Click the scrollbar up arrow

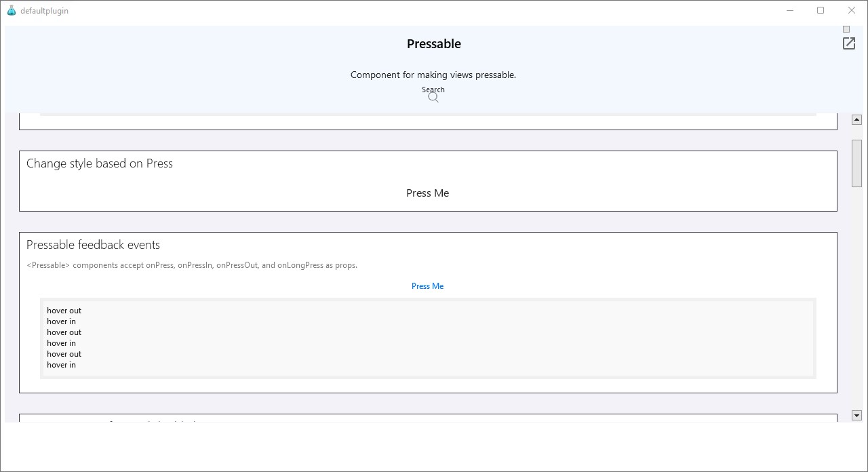pyautogui.click(x=856, y=119)
